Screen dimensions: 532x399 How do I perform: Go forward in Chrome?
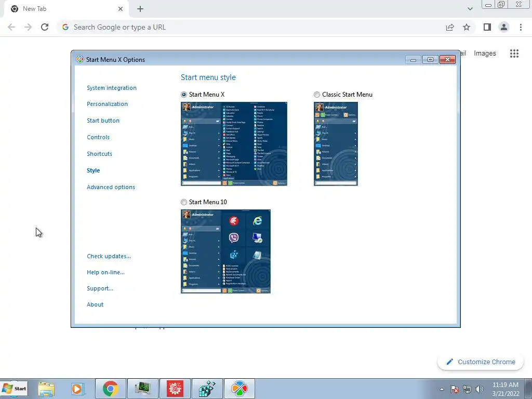(x=28, y=27)
